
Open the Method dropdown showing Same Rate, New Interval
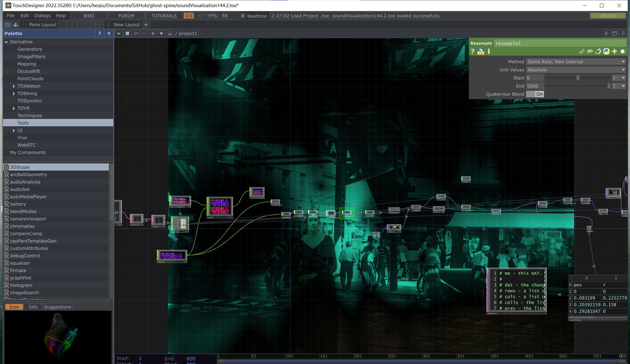(x=575, y=62)
